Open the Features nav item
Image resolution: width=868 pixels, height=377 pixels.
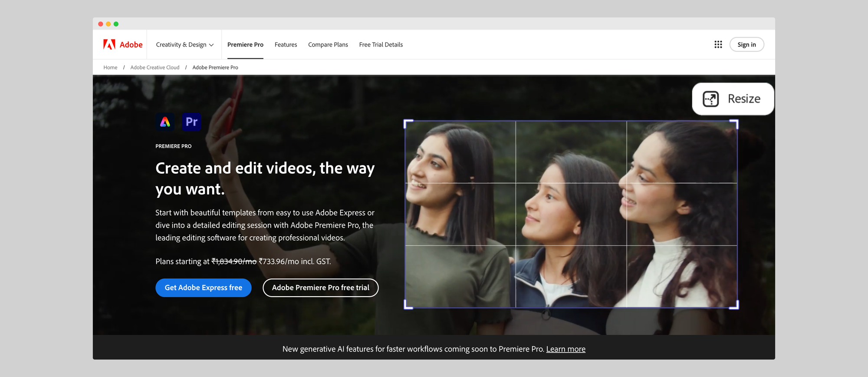point(286,45)
